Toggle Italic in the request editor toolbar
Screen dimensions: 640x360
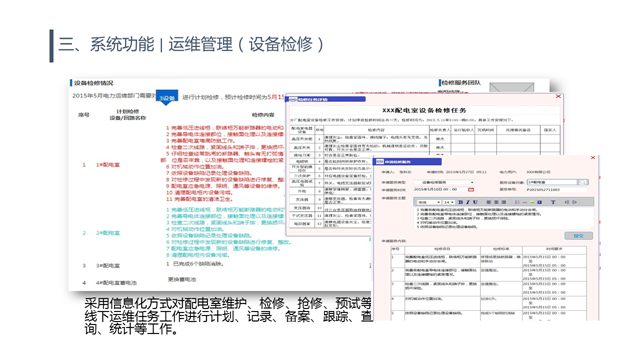coord(468,202)
